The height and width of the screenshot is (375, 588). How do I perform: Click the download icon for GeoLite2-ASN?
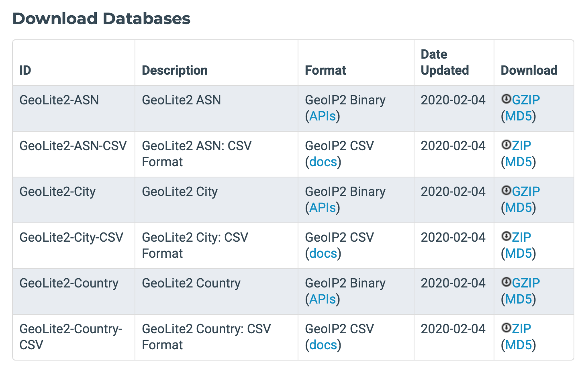pyautogui.click(x=506, y=99)
